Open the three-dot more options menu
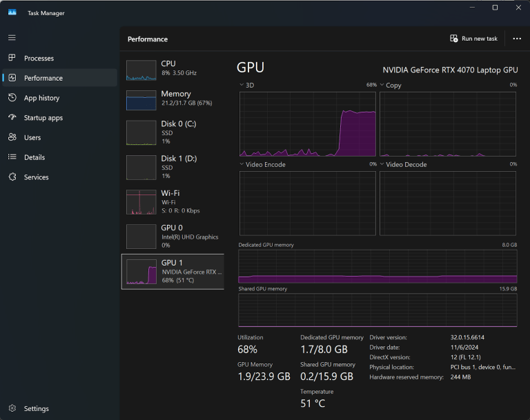530x420 pixels. (517, 39)
